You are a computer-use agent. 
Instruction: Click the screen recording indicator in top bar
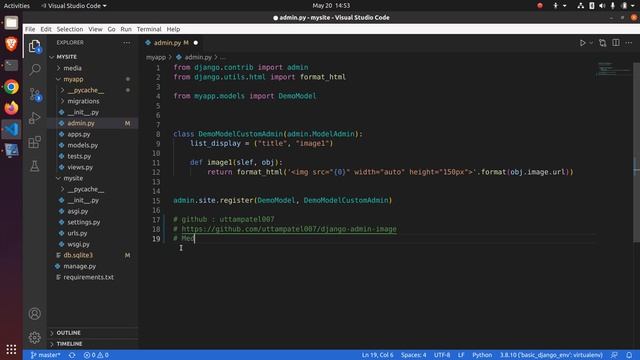tap(540, 6)
